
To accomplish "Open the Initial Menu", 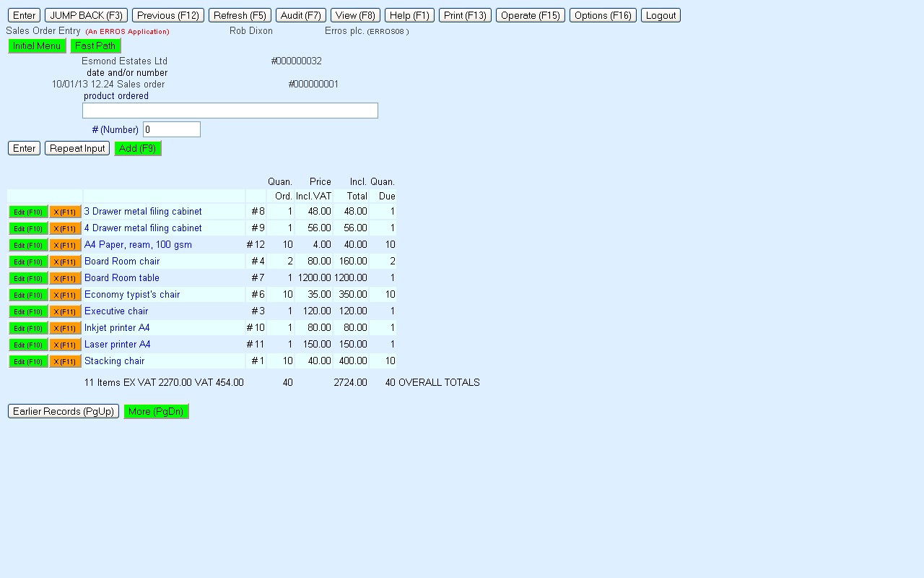I will pyautogui.click(x=37, y=46).
